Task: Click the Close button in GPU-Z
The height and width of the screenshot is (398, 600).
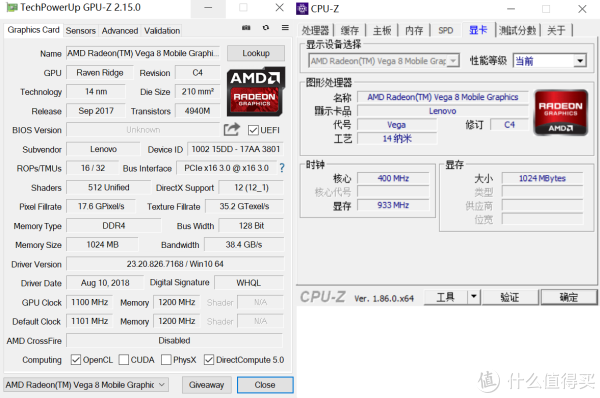Action: [265, 385]
